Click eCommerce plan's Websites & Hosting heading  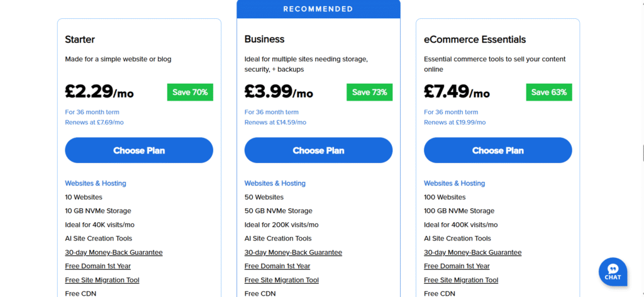(455, 183)
